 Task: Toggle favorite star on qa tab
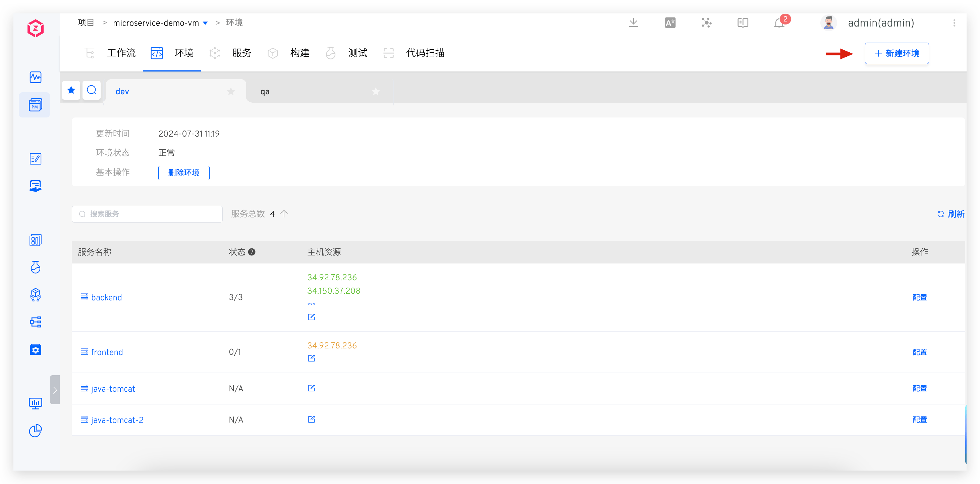pyautogui.click(x=376, y=91)
